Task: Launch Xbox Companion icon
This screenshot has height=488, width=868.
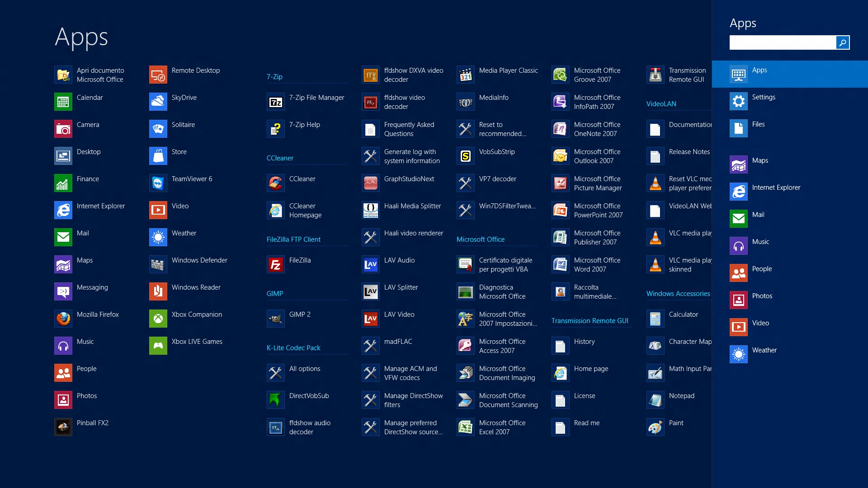Action: click(x=158, y=319)
